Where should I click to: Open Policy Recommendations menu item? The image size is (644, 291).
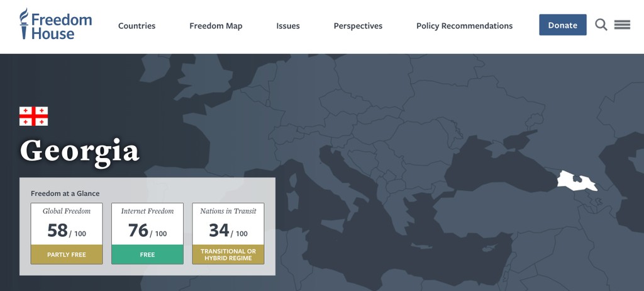[465, 26]
